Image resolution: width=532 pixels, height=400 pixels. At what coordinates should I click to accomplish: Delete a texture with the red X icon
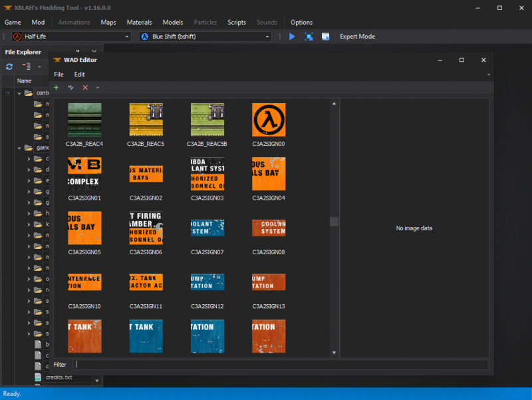click(85, 87)
